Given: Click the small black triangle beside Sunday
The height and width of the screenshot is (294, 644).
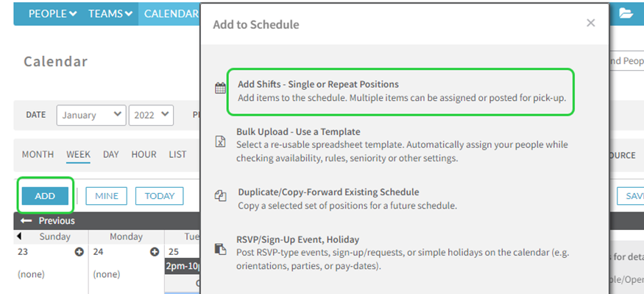Looking at the screenshot, I should [19, 237].
